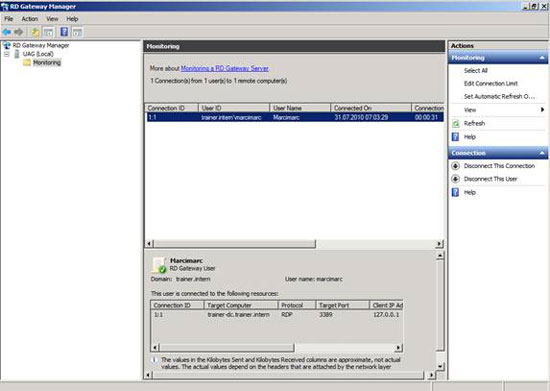The width and height of the screenshot is (550, 391).
Task: Toggle the console tree pane toolbar icon
Action: [48, 32]
